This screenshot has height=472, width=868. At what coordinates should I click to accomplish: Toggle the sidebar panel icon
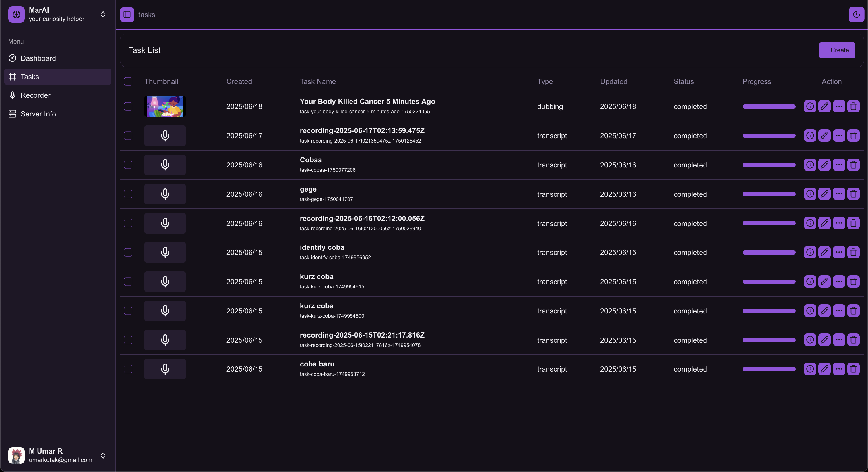[x=127, y=14]
